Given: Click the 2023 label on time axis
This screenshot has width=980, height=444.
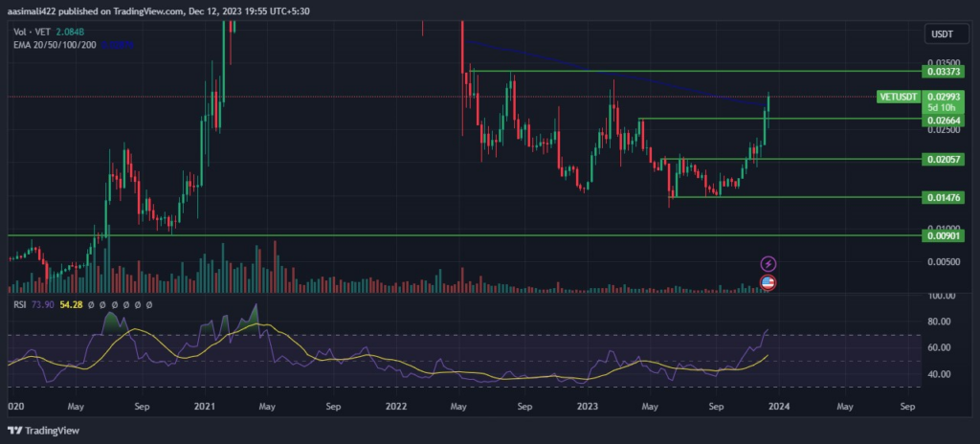Looking at the screenshot, I should (x=588, y=407).
